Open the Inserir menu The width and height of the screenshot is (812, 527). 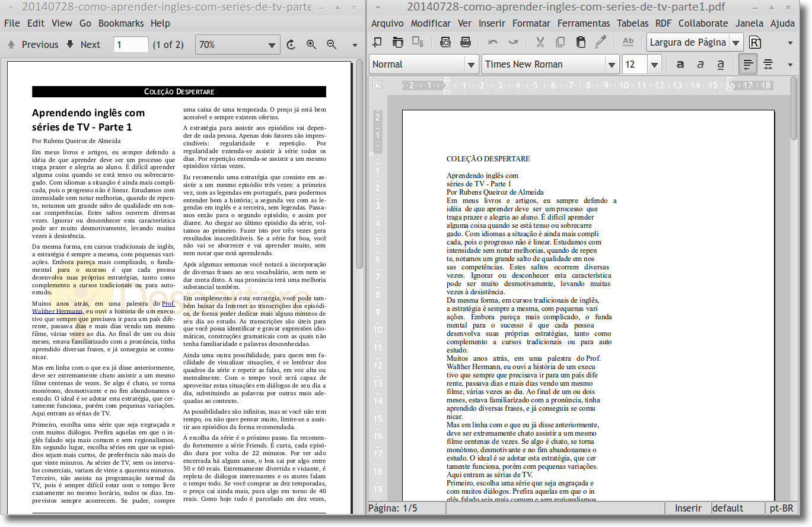tap(492, 23)
